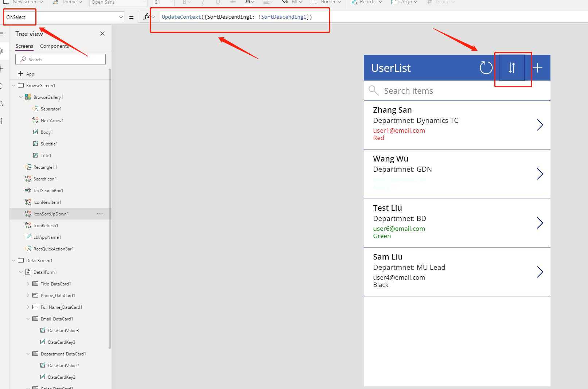Select TextSearchBox1 in the tree
This screenshot has width=588, height=389.
[48, 190]
